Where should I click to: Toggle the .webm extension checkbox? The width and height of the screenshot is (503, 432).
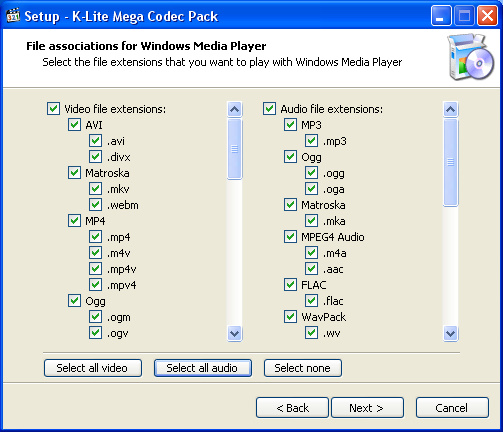click(95, 205)
